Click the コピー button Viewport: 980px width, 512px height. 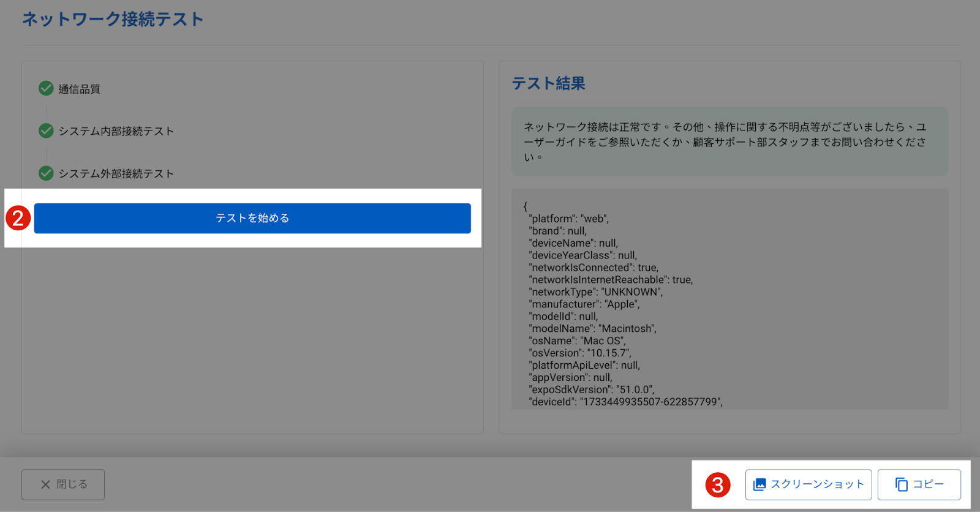tap(919, 484)
